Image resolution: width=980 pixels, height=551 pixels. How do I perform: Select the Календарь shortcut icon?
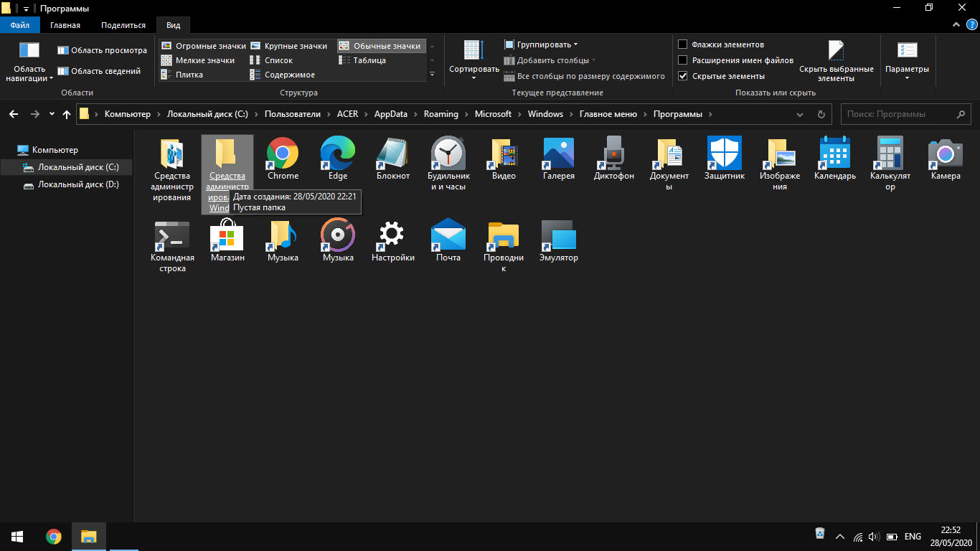coord(835,159)
